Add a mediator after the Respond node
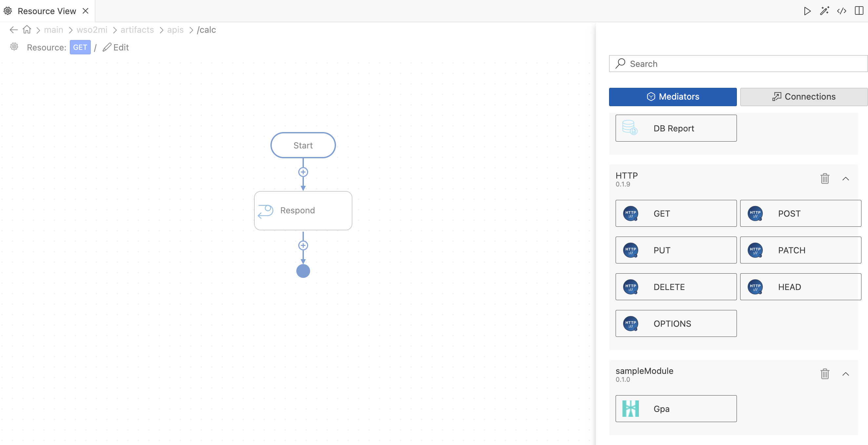The height and width of the screenshot is (445, 868). (303, 245)
